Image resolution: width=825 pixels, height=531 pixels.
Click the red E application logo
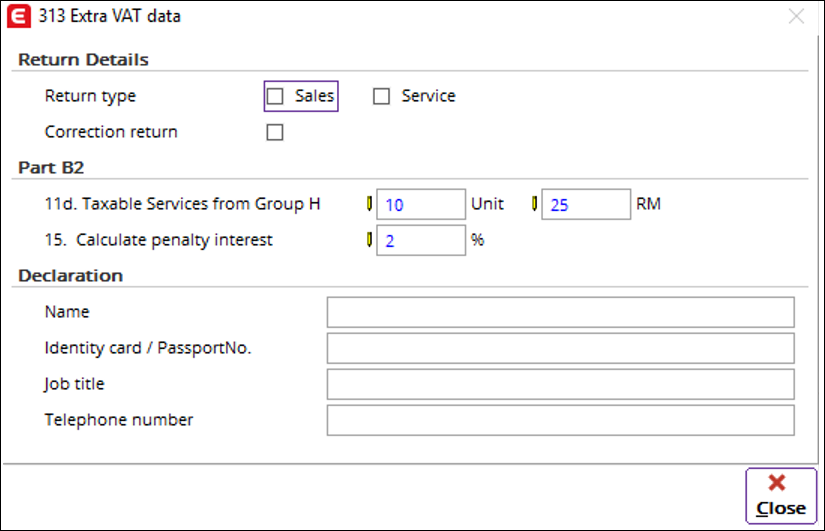(x=17, y=16)
